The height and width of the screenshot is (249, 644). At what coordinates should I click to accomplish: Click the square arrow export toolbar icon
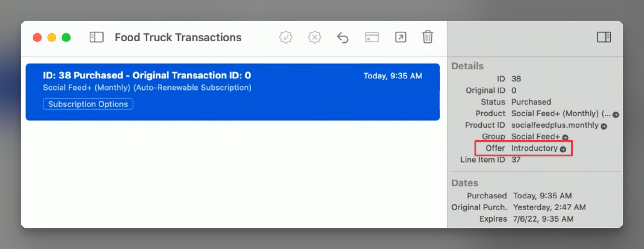tap(401, 37)
